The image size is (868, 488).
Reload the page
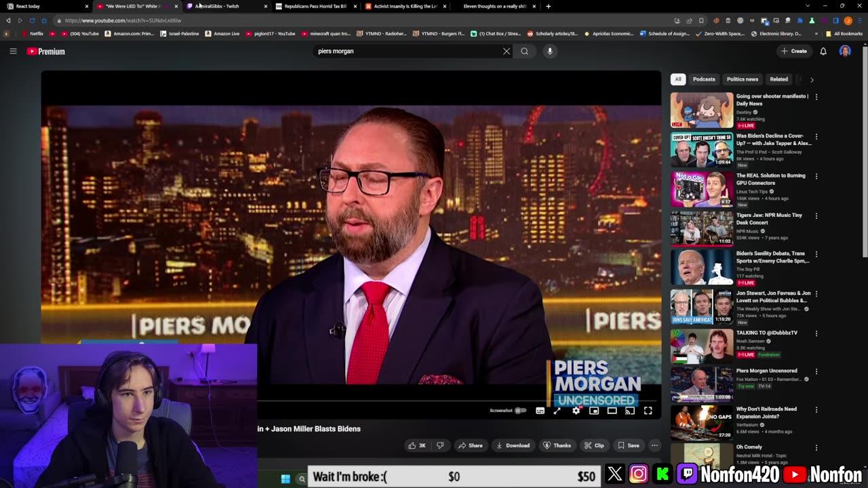click(x=31, y=20)
